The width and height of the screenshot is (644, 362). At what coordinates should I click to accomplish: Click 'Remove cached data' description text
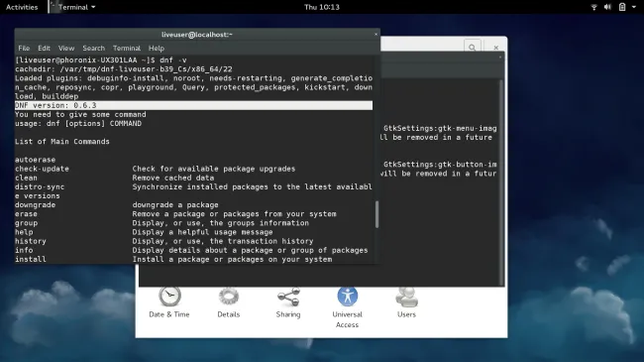173,178
